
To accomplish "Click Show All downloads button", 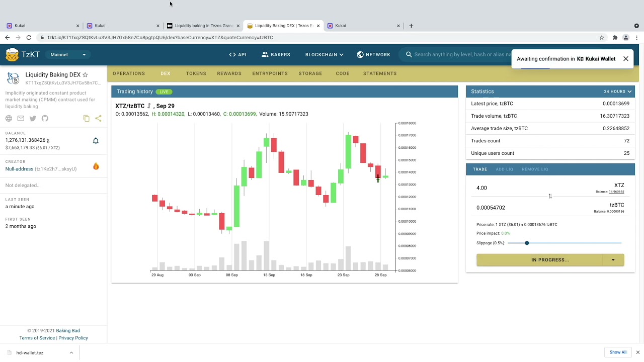I will tap(618, 352).
